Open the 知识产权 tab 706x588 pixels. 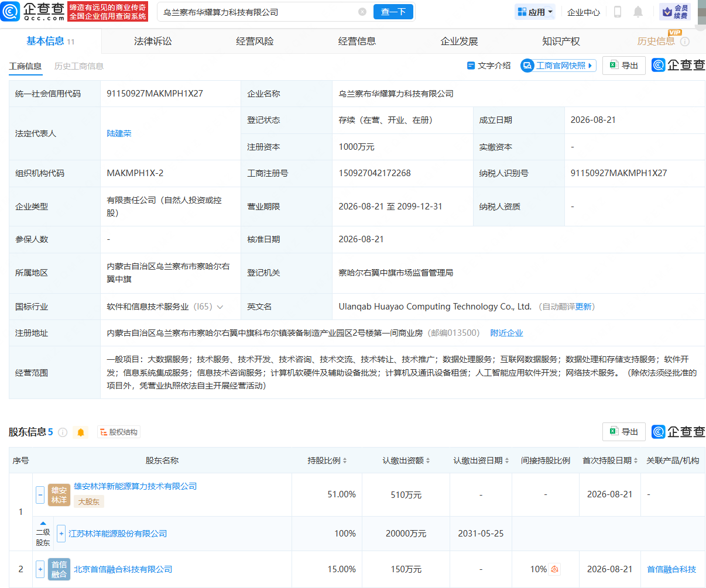pos(561,42)
